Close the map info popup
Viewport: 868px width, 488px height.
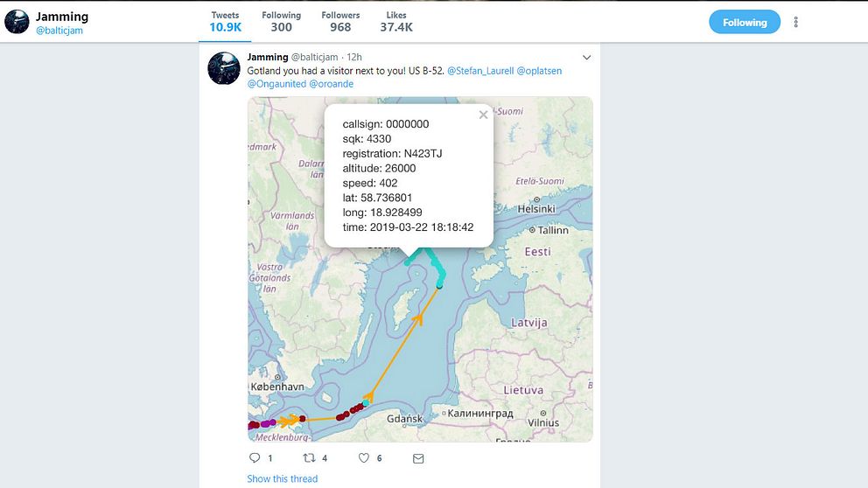point(483,115)
